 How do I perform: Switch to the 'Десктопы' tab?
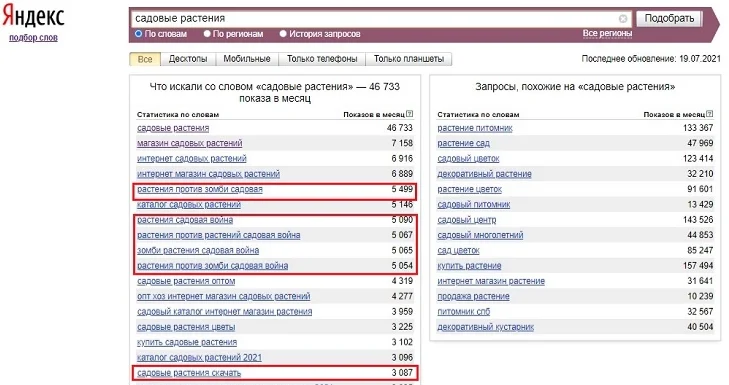[x=188, y=59]
